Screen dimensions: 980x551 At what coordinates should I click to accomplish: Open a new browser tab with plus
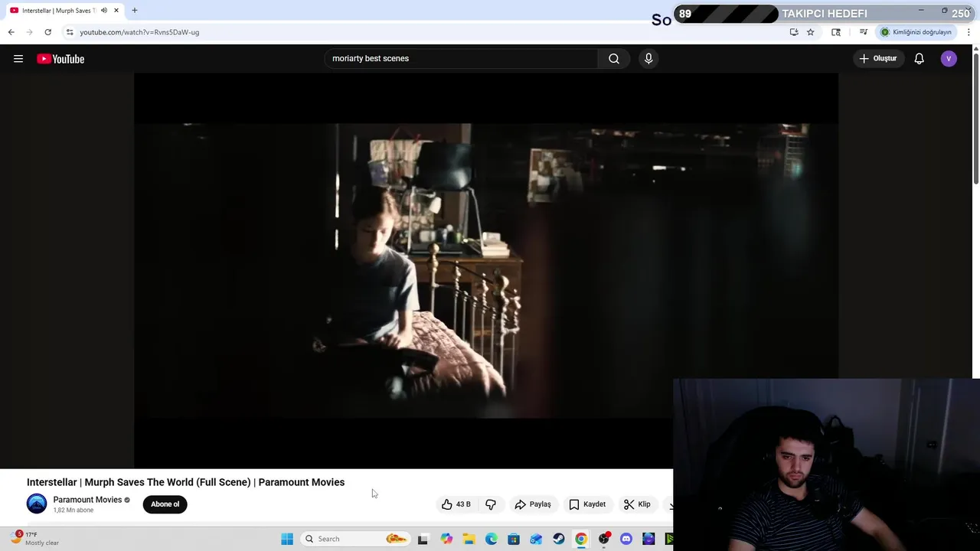pos(135,11)
